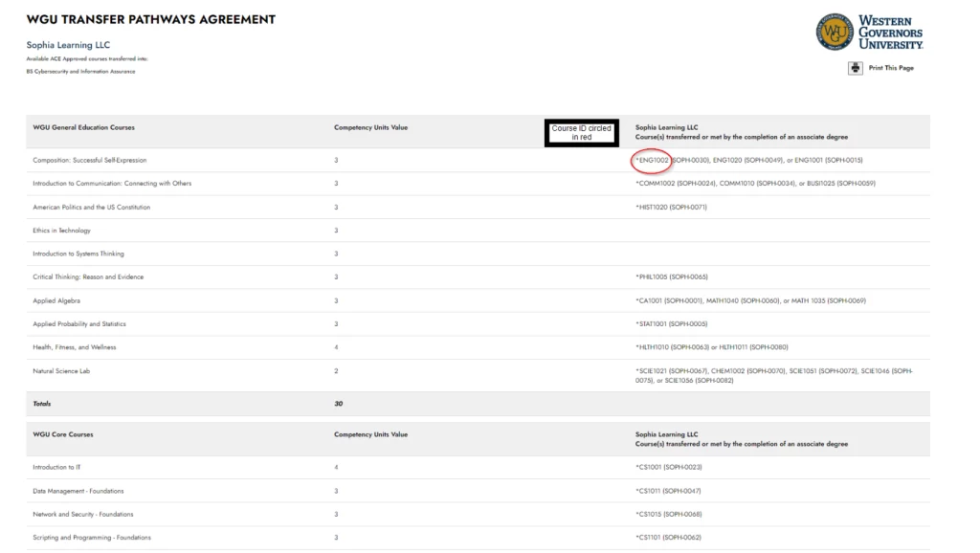
Task: Select the CS1015 (SOPH-0068) transfer entry
Action: point(669,515)
